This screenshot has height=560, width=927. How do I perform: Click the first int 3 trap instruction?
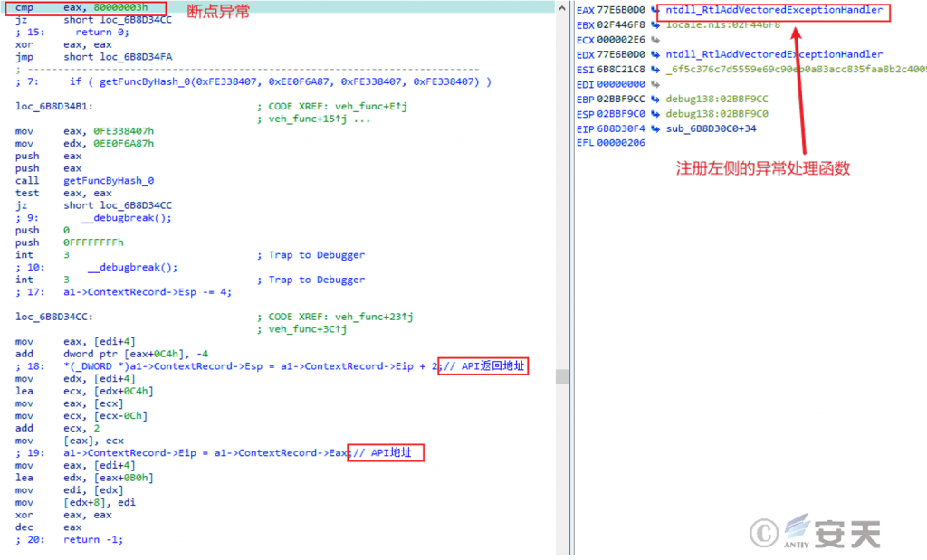42,255
